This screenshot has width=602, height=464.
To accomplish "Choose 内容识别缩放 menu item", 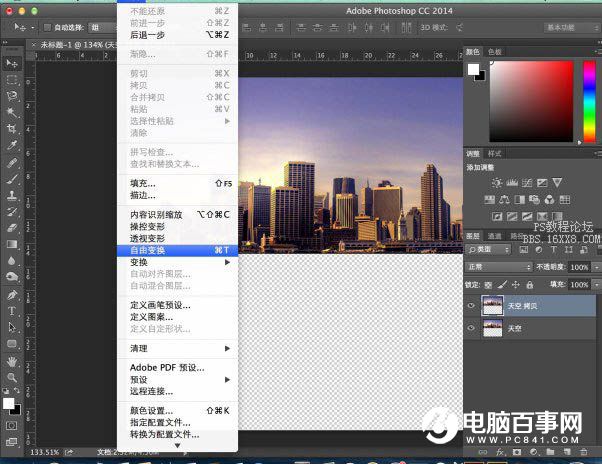I will tap(177, 215).
